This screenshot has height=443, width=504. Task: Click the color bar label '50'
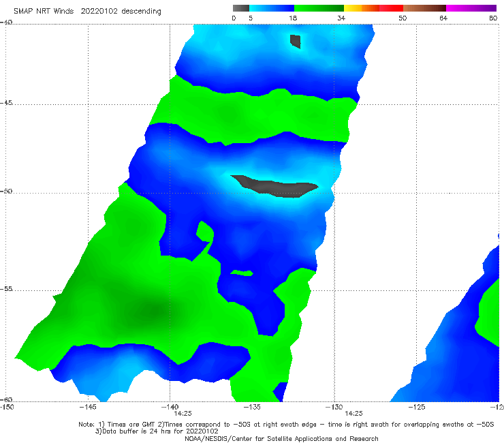click(403, 18)
